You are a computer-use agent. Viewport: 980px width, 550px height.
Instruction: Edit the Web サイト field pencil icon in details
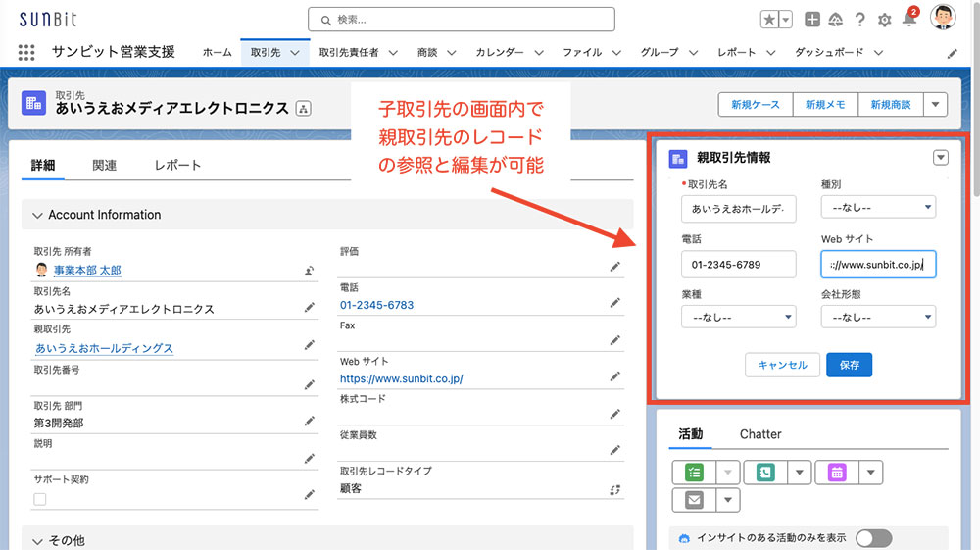[x=615, y=376]
